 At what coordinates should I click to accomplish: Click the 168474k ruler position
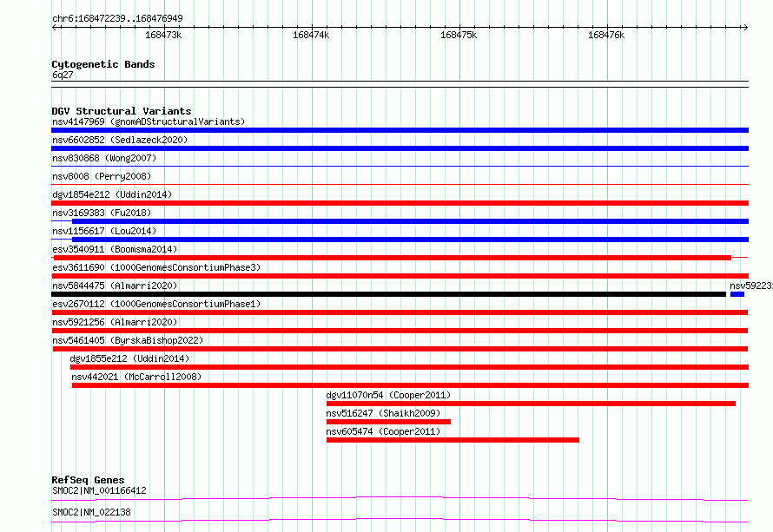click(x=311, y=35)
